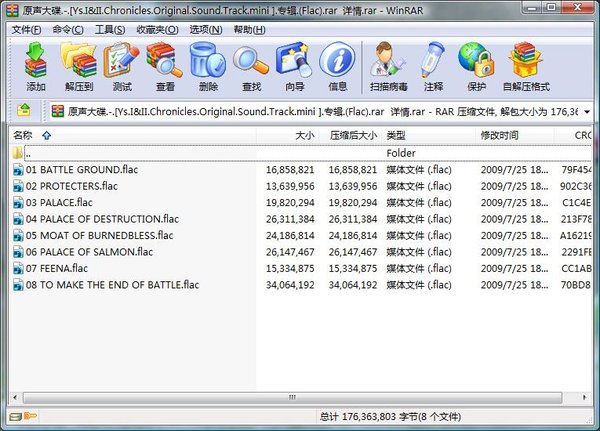
Task: Launch the Wizard (向导) tool
Action: (294, 67)
